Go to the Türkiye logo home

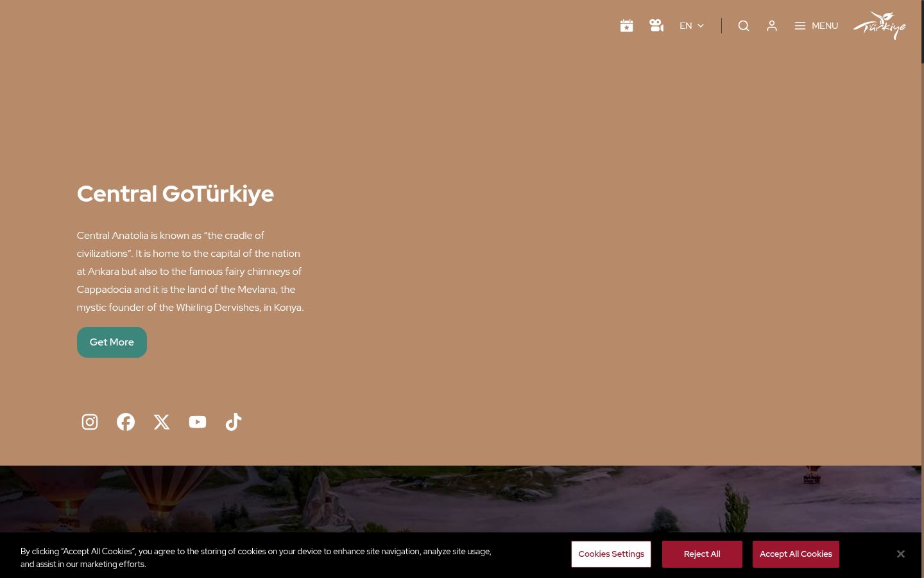(x=880, y=26)
